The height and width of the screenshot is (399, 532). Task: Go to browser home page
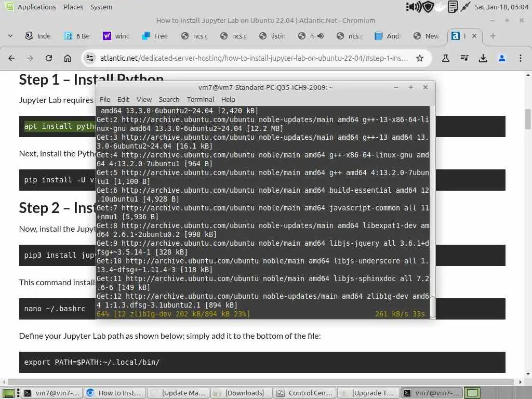(x=68, y=58)
